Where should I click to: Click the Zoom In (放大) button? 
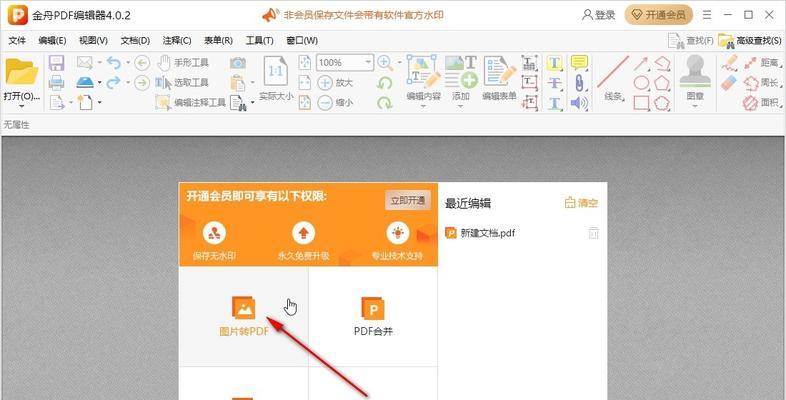[335, 83]
